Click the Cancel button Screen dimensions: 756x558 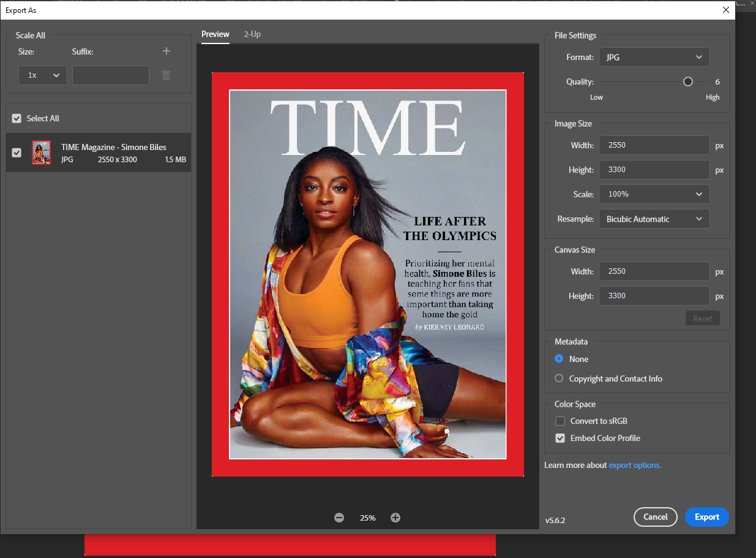tap(656, 517)
